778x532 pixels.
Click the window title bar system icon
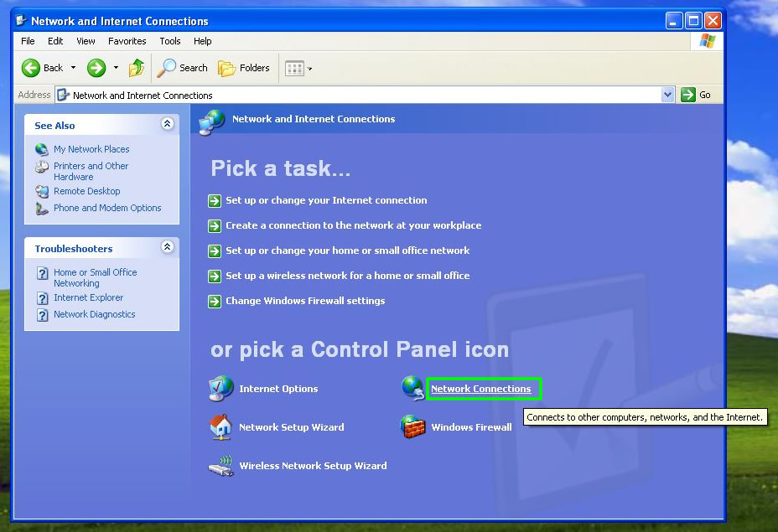(21, 20)
